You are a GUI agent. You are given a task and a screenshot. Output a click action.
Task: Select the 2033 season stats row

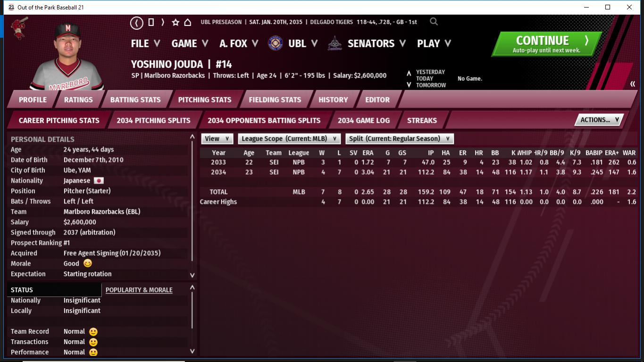click(x=418, y=162)
